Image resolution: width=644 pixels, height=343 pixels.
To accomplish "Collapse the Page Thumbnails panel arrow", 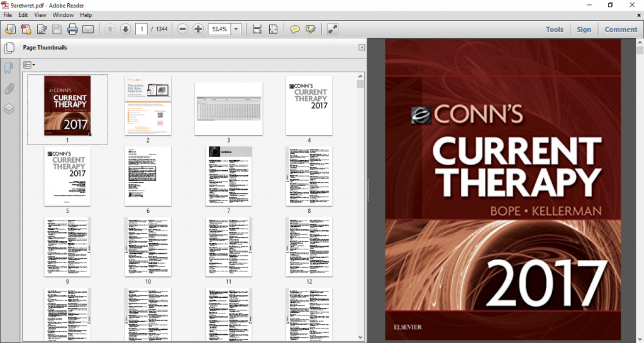I will [x=362, y=48].
